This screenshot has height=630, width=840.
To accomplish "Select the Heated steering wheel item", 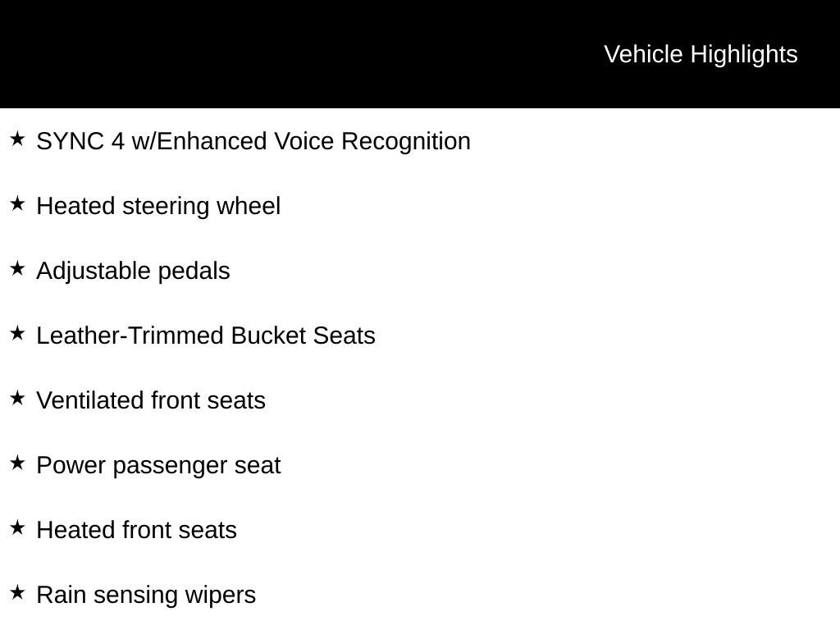I will coord(158,206).
